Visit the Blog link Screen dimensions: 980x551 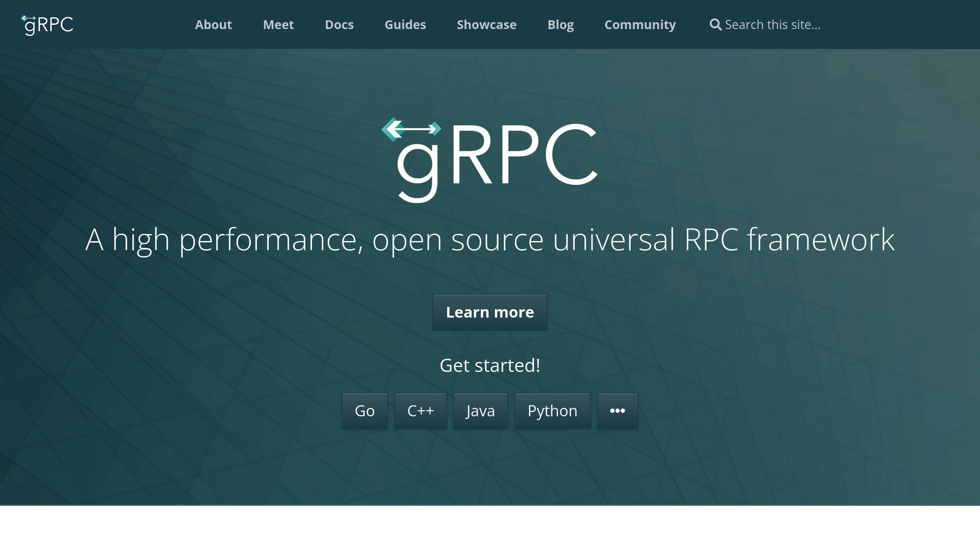pos(560,24)
